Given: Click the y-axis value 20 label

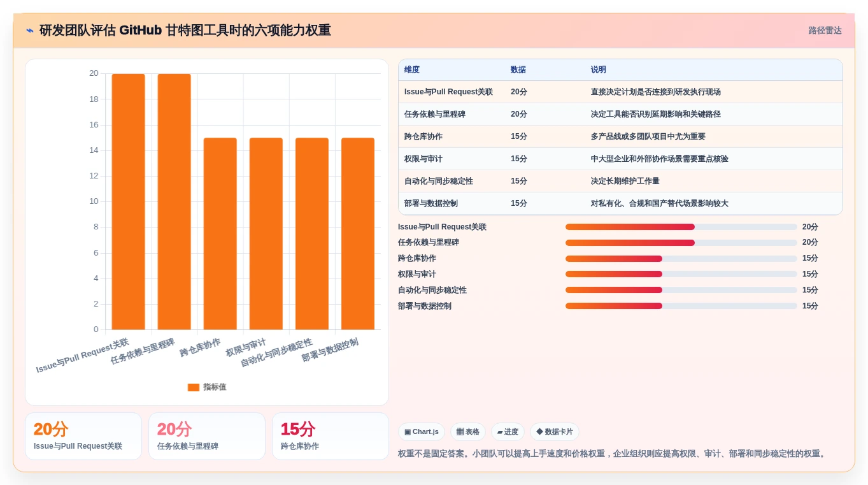Looking at the screenshot, I should click(94, 74).
